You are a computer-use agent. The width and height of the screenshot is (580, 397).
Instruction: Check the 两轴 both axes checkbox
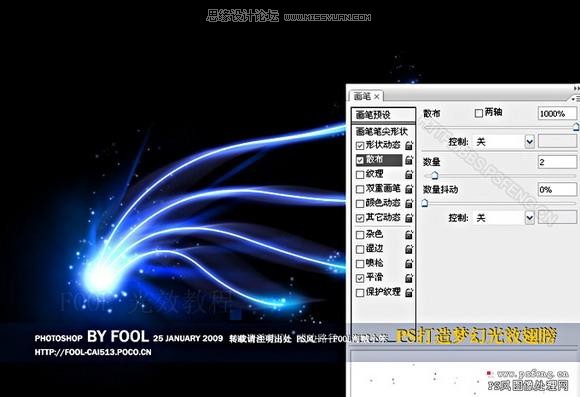coord(479,113)
